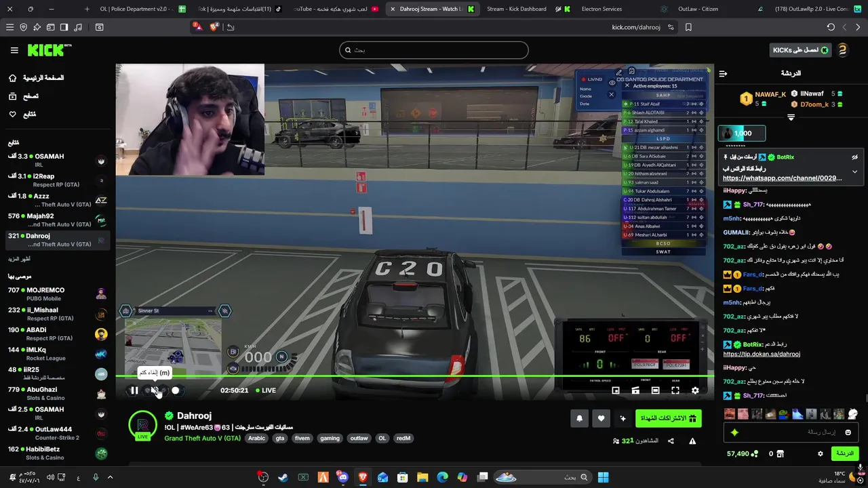Select the Pepe frog emote

click(783, 414)
